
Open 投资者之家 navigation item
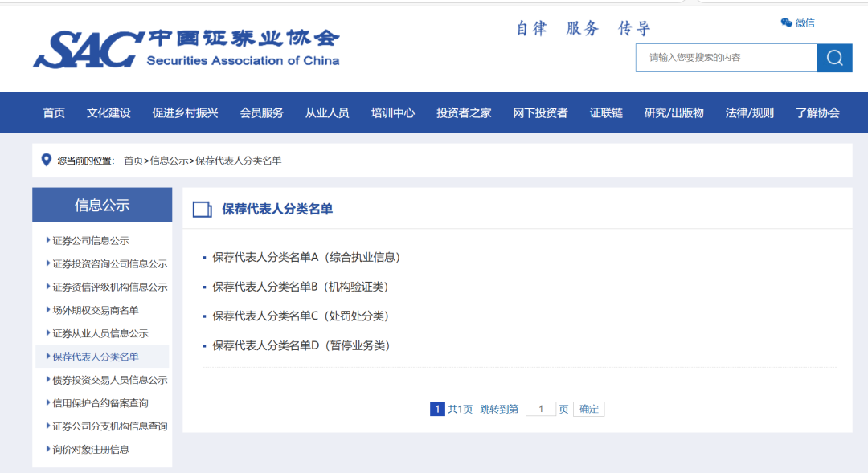pyautogui.click(x=464, y=113)
